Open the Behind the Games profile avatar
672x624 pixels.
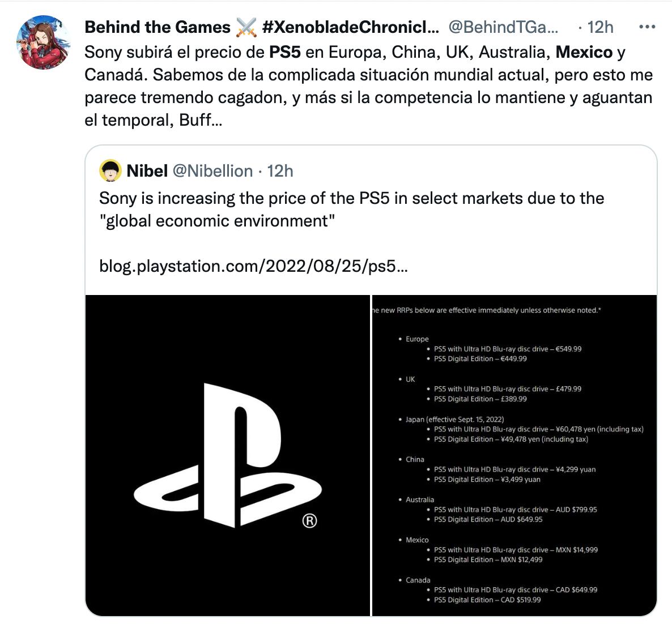click(44, 43)
